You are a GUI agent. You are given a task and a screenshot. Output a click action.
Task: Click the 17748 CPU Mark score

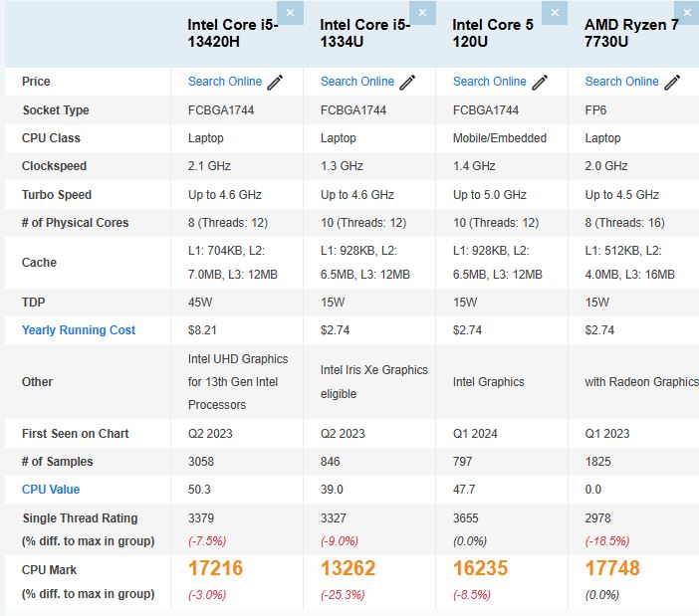coord(612,568)
